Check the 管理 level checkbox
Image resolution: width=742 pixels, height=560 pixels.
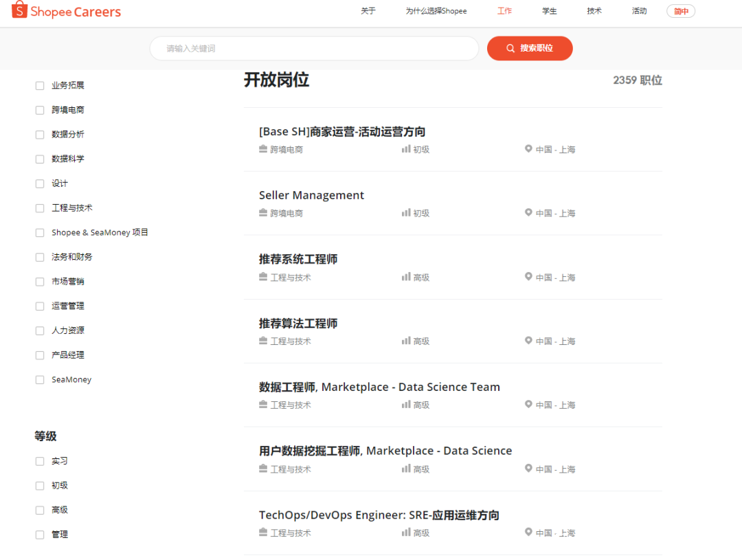coord(40,535)
